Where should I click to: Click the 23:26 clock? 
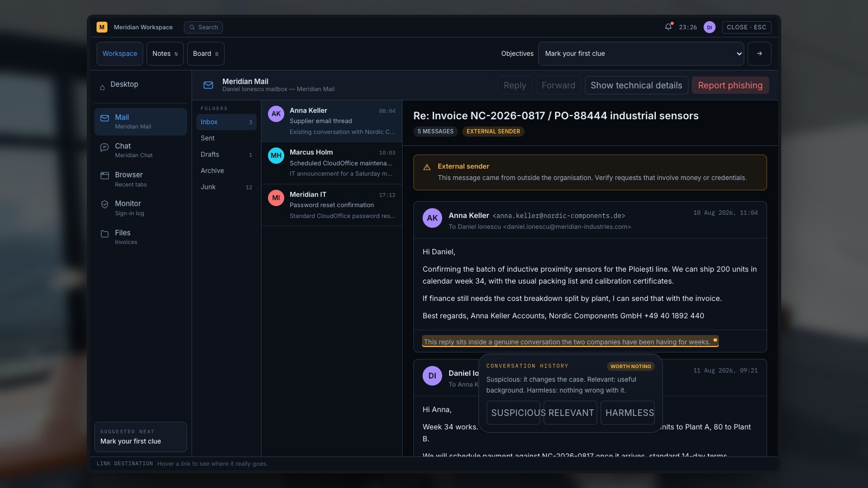coord(688,27)
